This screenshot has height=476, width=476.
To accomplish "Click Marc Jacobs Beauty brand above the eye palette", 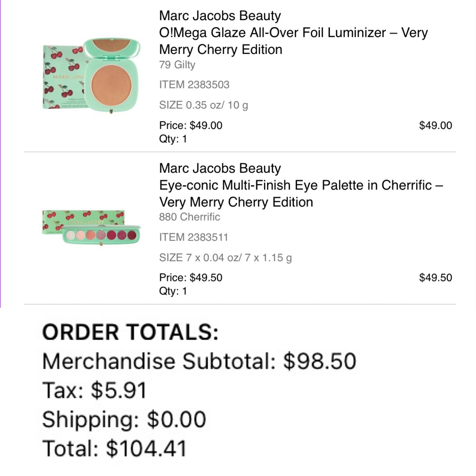I will point(220,168).
